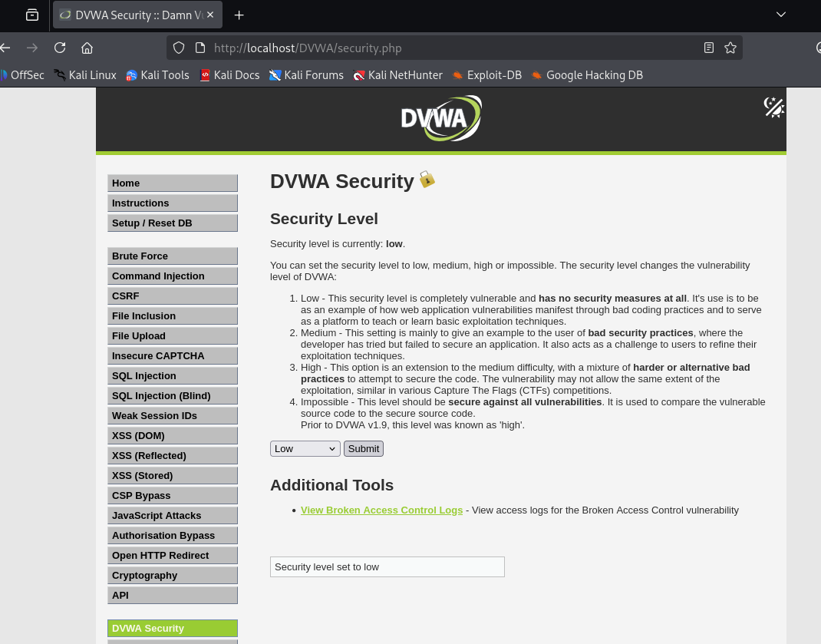Open View Broken Access Control Logs link

[x=381, y=510]
